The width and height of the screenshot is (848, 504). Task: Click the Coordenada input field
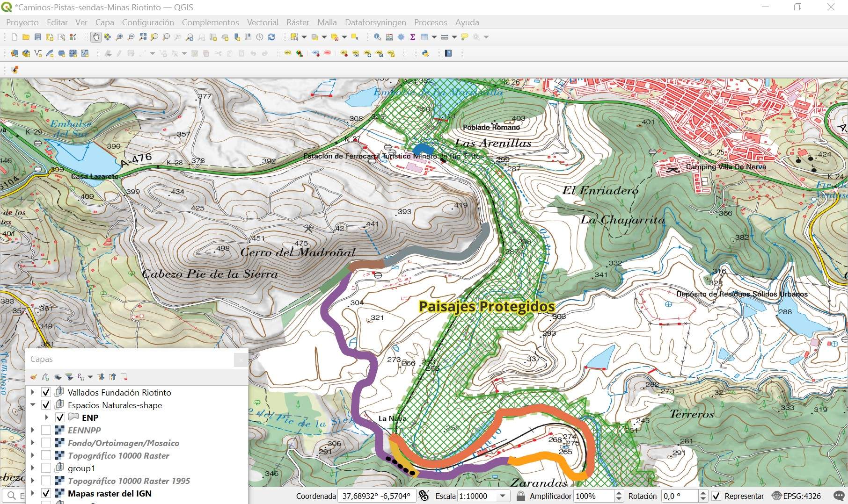[x=376, y=496]
